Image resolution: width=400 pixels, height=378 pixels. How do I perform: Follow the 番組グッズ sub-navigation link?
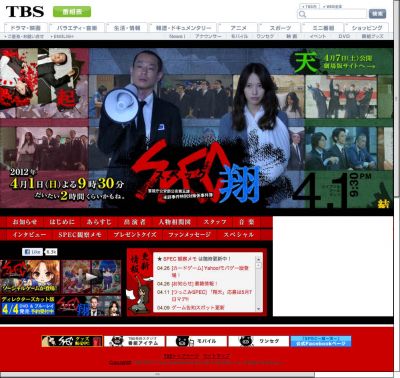click(x=372, y=36)
